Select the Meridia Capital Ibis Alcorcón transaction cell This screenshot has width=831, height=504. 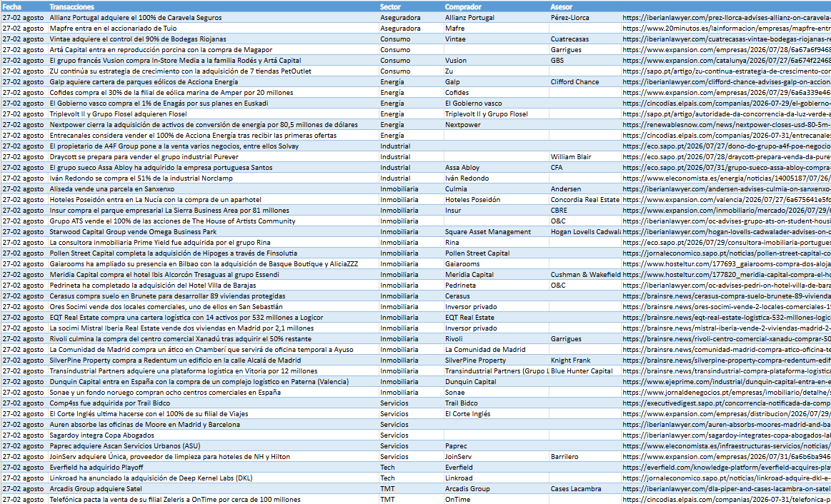click(213, 275)
